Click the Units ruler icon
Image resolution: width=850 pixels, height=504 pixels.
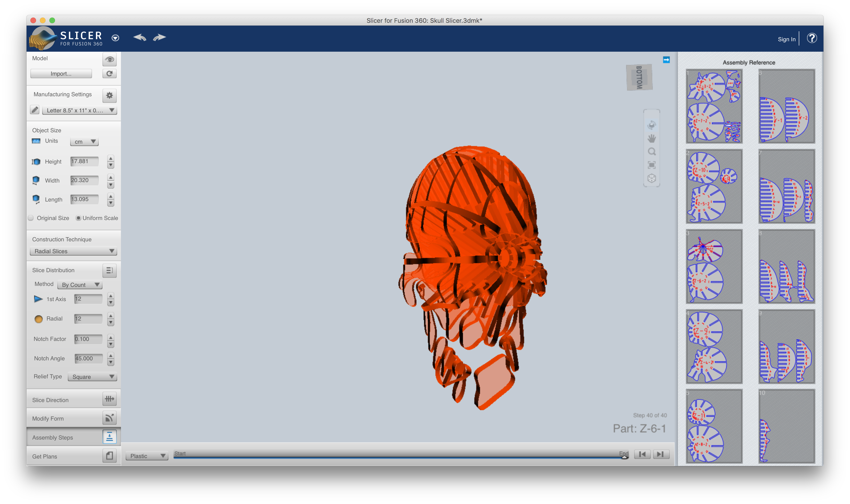(x=36, y=141)
